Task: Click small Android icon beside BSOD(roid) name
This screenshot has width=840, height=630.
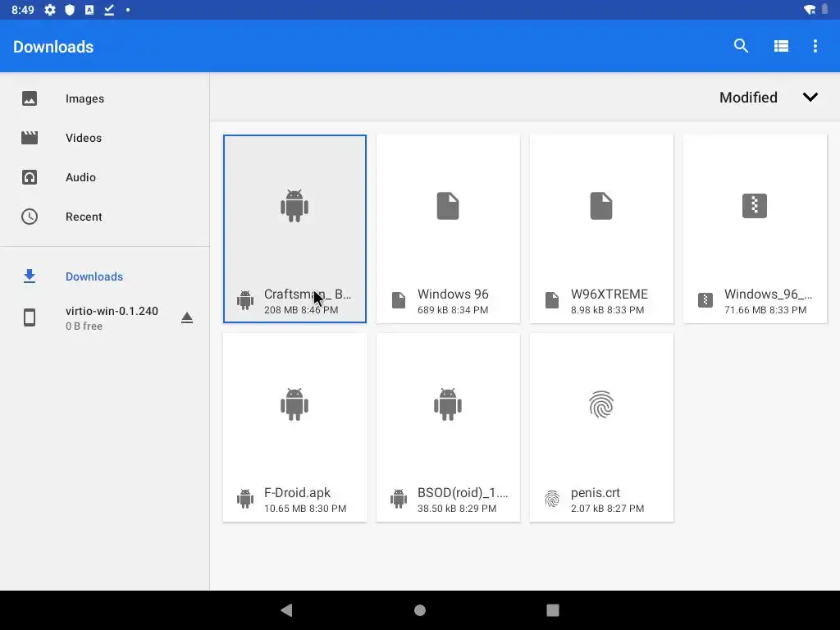Action: tap(399, 499)
